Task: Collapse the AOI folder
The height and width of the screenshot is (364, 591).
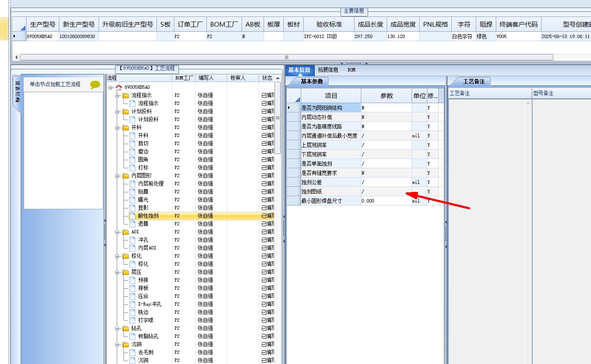Action: [117, 232]
